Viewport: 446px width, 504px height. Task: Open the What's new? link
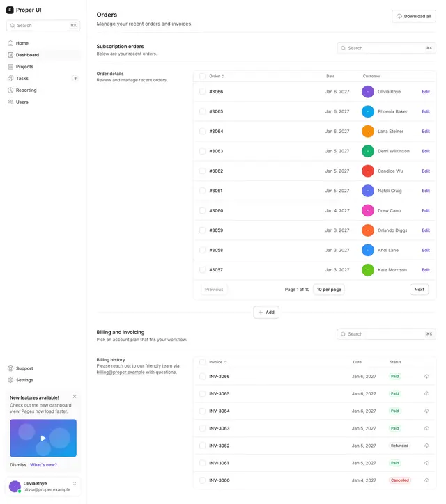(x=43, y=465)
